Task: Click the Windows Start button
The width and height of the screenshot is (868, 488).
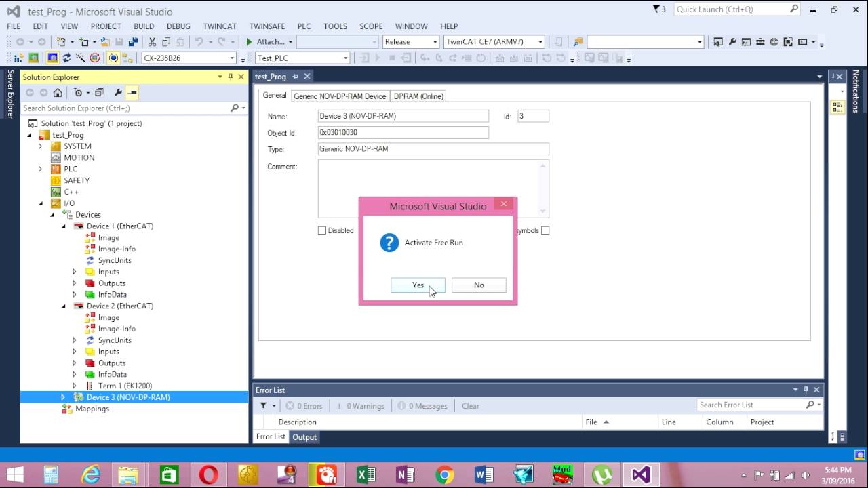Action: click(x=15, y=474)
